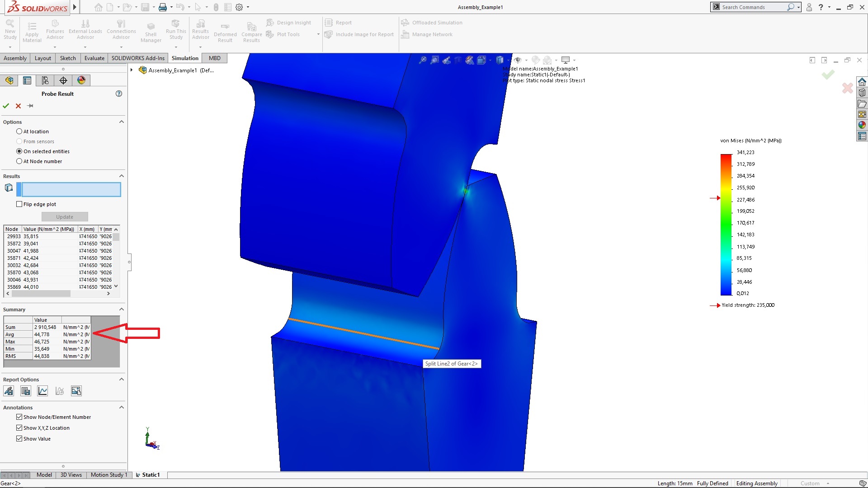Collapse the Results section
Screen dimensions: 868x488
click(x=121, y=176)
